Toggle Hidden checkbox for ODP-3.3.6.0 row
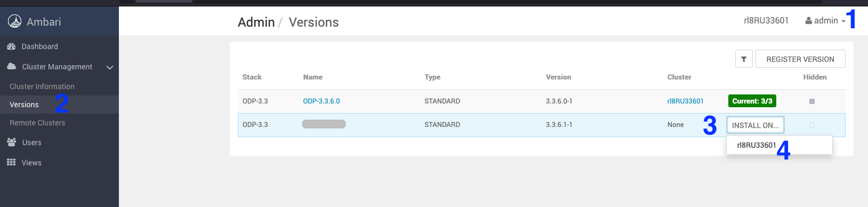This screenshot has width=868, height=207. coord(812,101)
